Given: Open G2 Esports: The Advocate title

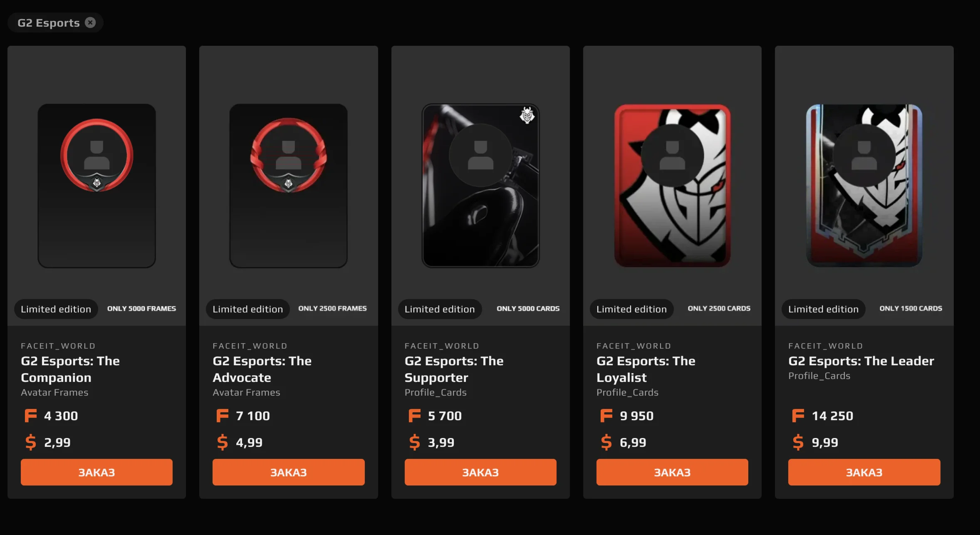Looking at the screenshot, I should (x=262, y=369).
